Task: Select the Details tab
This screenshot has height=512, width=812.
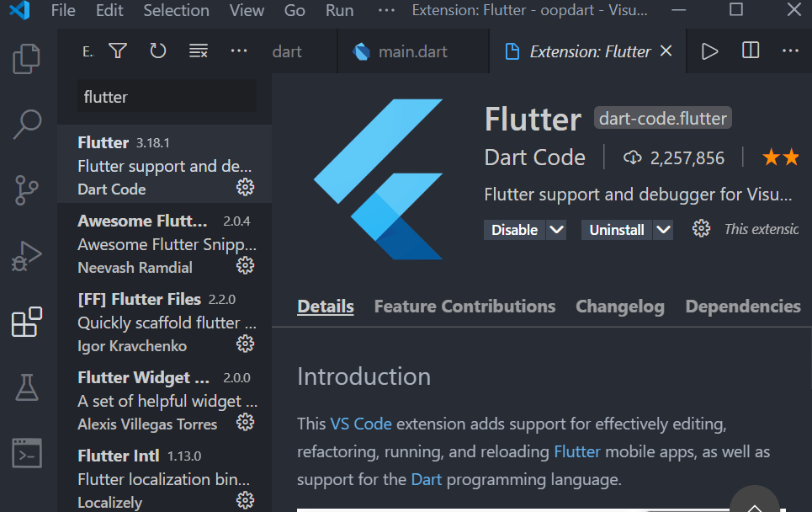Action: (325, 307)
